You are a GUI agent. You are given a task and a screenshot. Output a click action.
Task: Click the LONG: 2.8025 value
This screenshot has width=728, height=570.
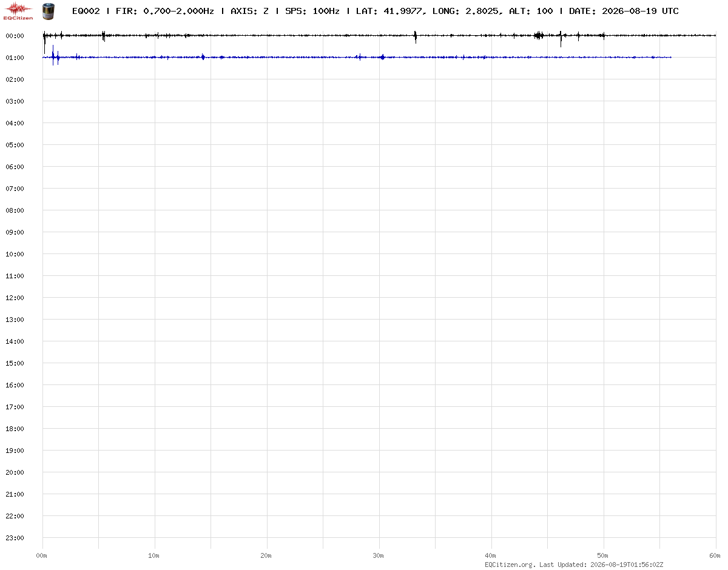[x=467, y=11]
